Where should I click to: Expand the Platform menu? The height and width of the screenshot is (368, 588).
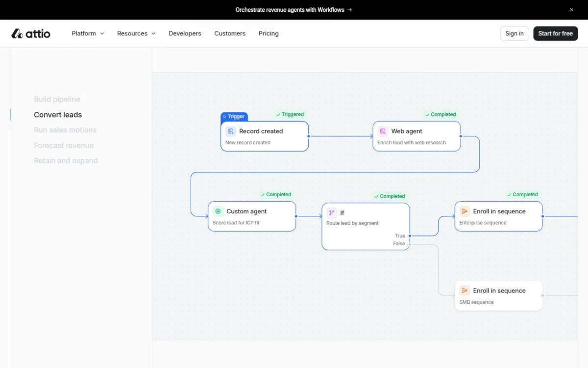click(88, 33)
